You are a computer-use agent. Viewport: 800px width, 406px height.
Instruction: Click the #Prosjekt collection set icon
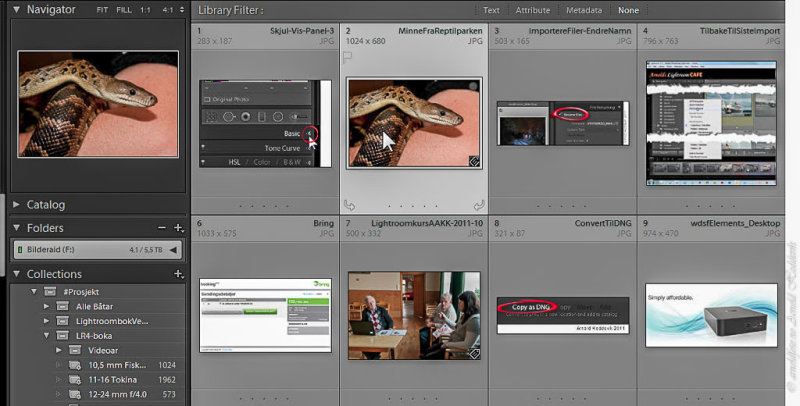pyautogui.click(x=49, y=292)
